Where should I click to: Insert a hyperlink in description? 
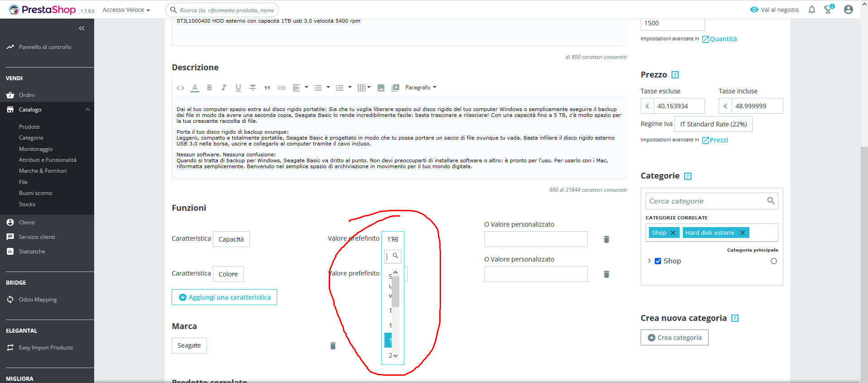click(x=282, y=88)
